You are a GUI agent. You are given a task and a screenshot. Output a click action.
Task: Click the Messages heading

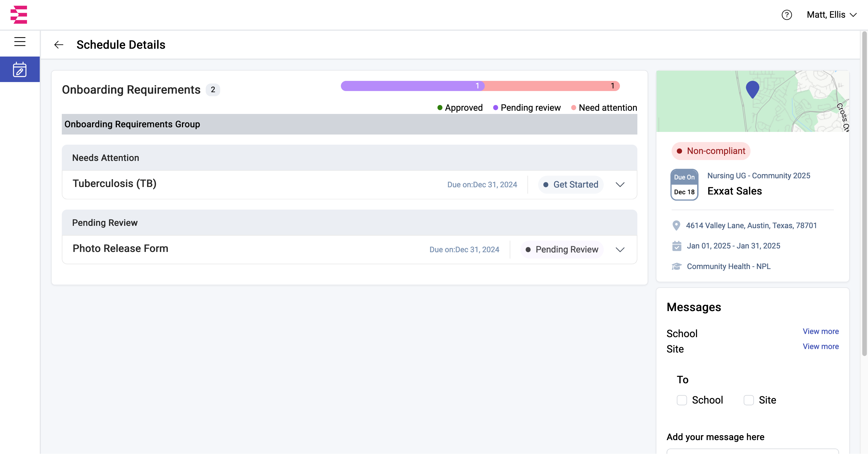click(x=694, y=307)
